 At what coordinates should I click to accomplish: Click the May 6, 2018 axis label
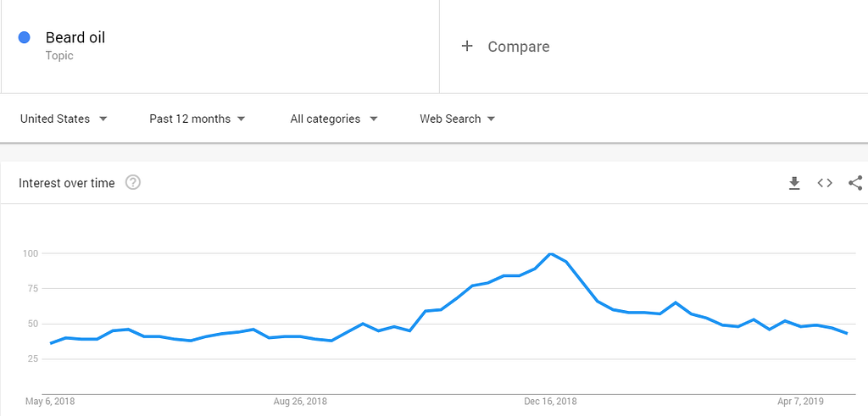click(x=50, y=401)
